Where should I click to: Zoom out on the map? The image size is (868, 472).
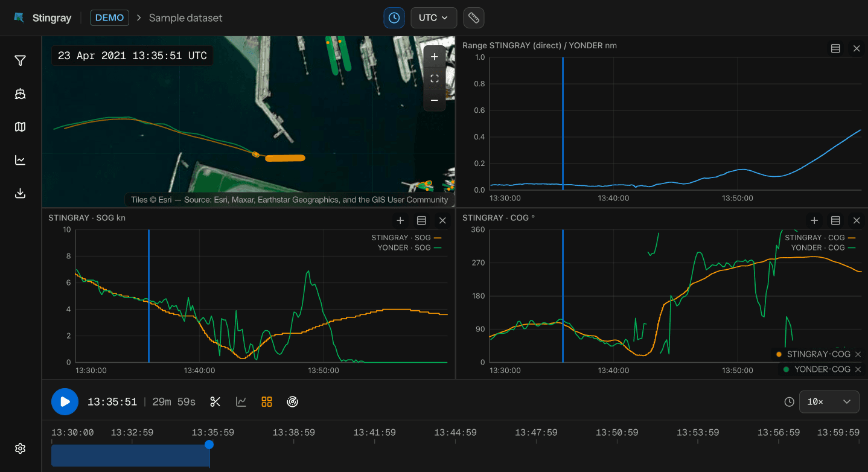coord(435,100)
